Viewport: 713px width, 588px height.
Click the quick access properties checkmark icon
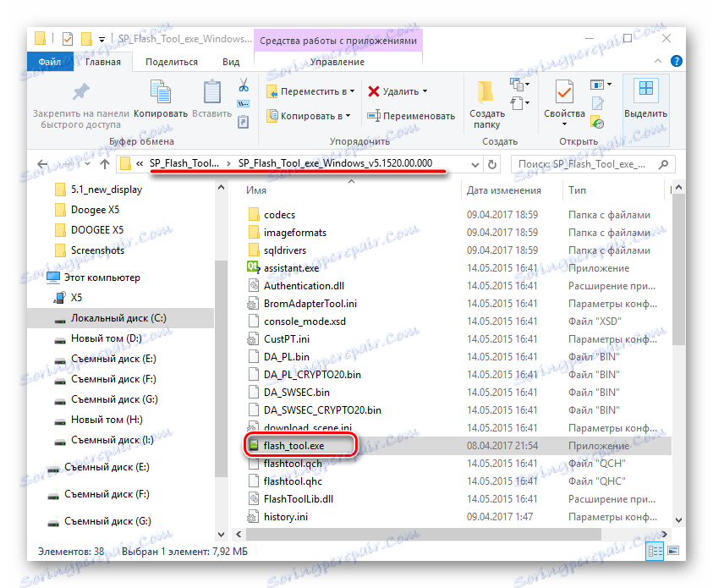click(x=68, y=39)
